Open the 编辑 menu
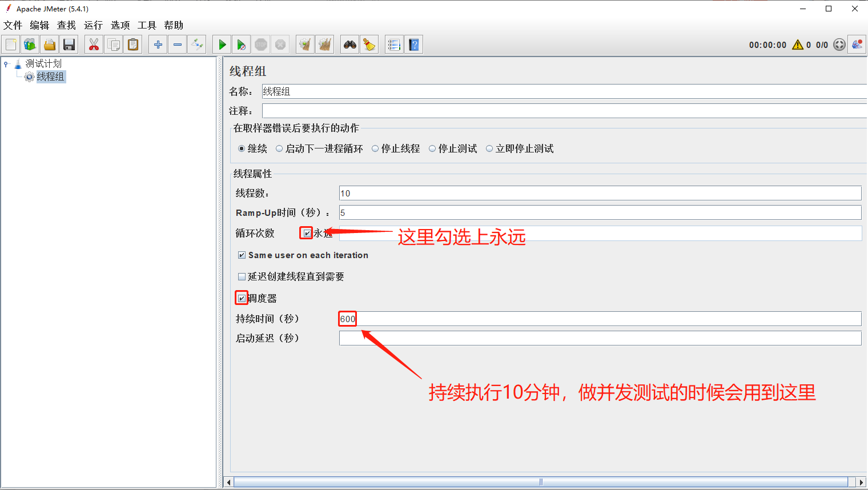The height and width of the screenshot is (490, 868). [39, 25]
